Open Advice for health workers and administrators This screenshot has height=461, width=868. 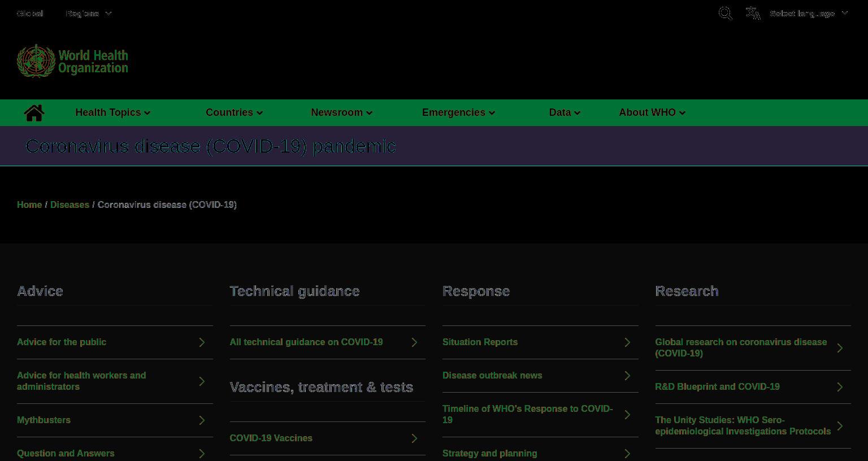pyautogui.click(x=81, y=381)
